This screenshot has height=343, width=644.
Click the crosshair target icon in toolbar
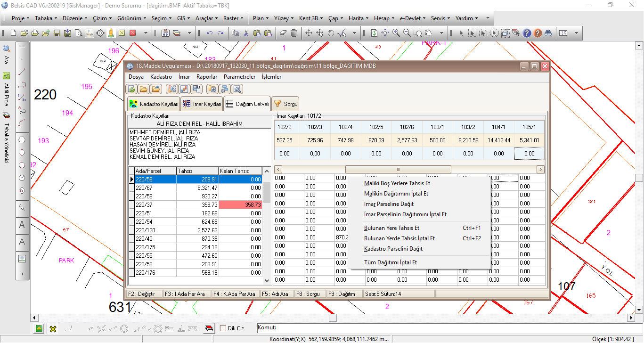click(100, 33)
